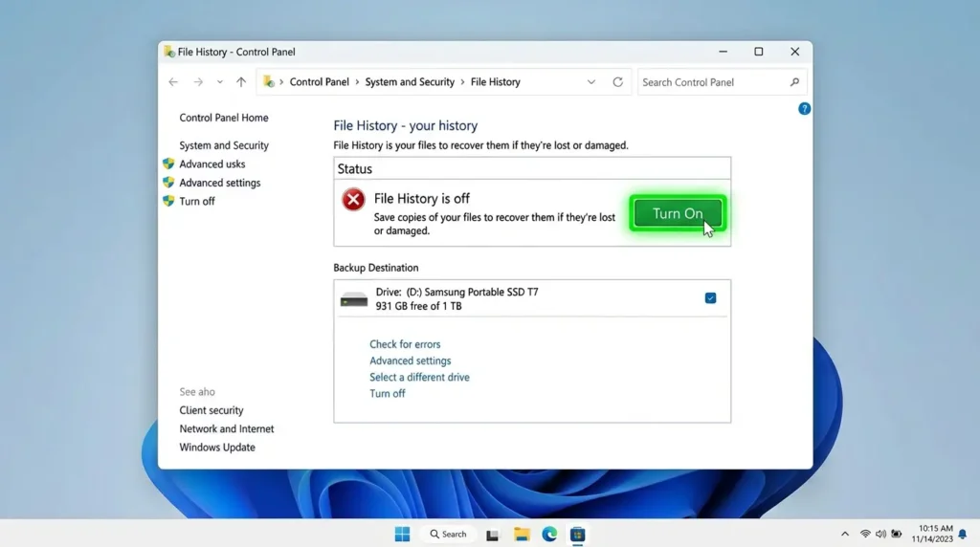Click '931 GB free of 1 TB' text
980x547 pixels.
pyautogui.click(x=419, y=306)
